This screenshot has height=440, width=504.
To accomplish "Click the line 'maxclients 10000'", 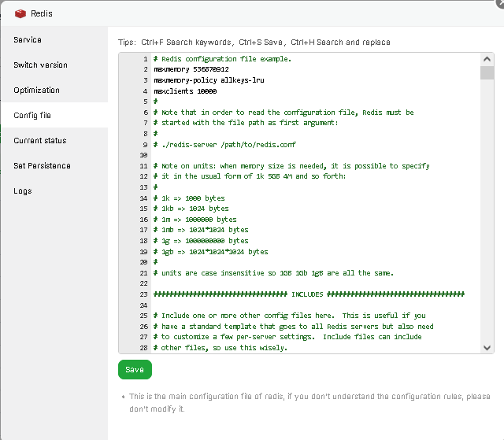I will (x=185, y=91).
